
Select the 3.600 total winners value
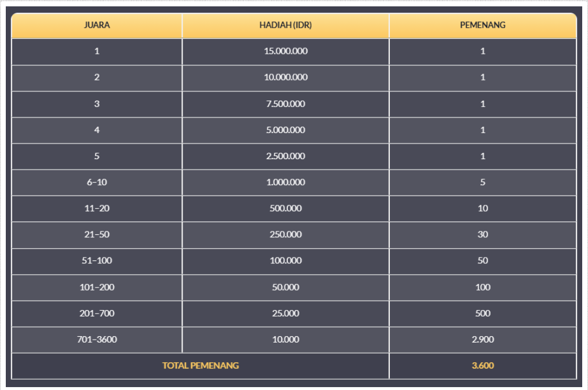point(483,366)
